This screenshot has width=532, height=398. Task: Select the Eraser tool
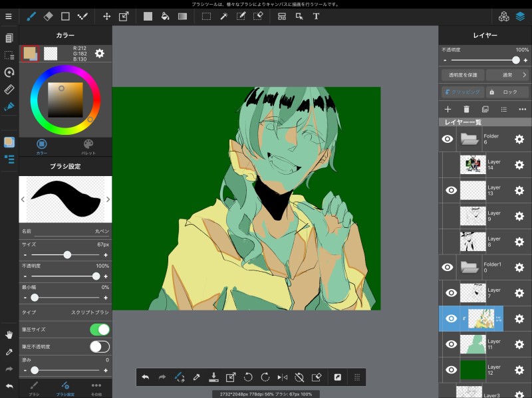(48, 16)
